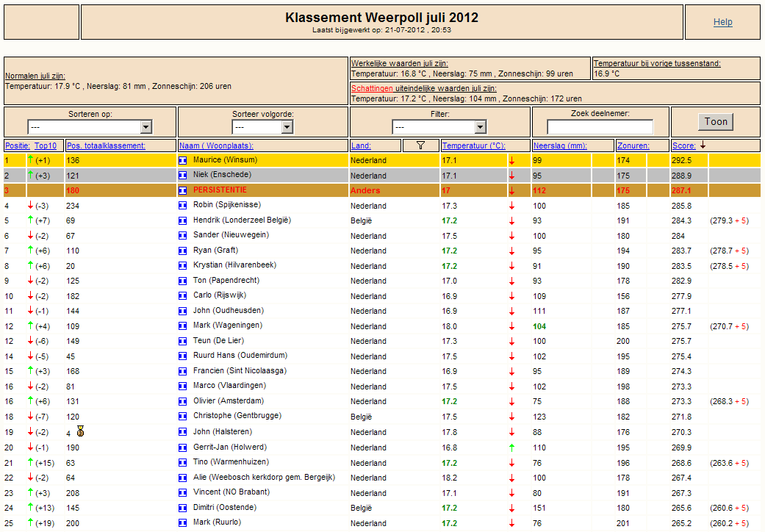The width and height of the screenshot is (765, 532).
Task: Click the red sort arrow next to Score
Action: pyautogui.click(x=703, y=145)
